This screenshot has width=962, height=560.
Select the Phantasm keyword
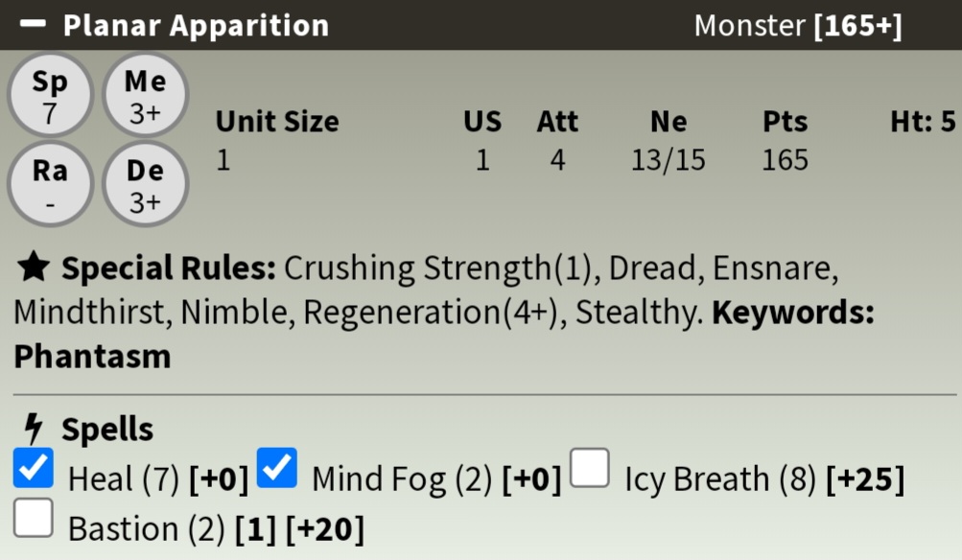[92, 357]
